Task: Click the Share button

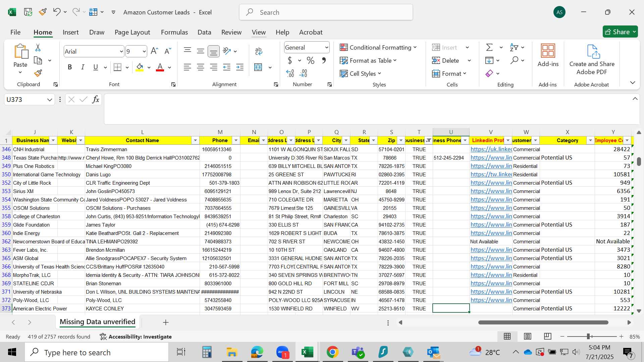Action: [620, 32]
